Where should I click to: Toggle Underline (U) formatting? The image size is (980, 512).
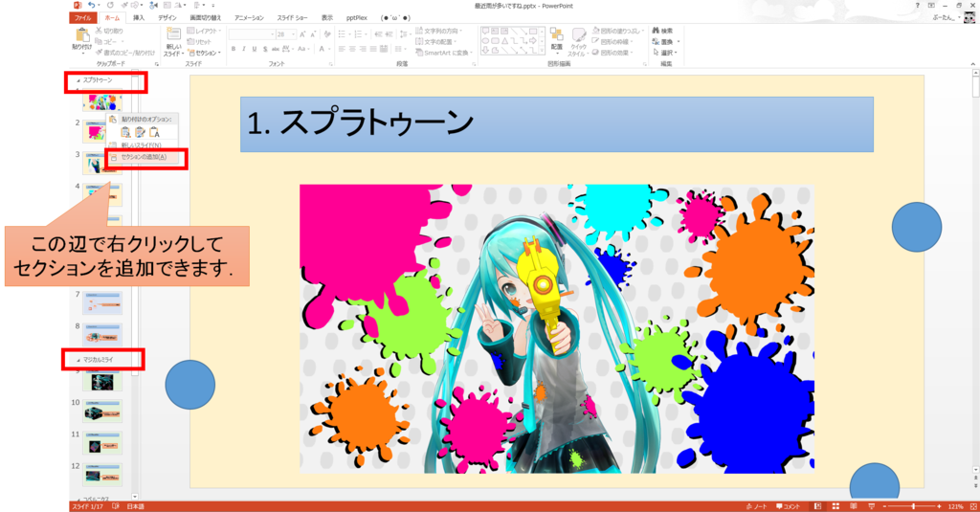tap(255, 49)
